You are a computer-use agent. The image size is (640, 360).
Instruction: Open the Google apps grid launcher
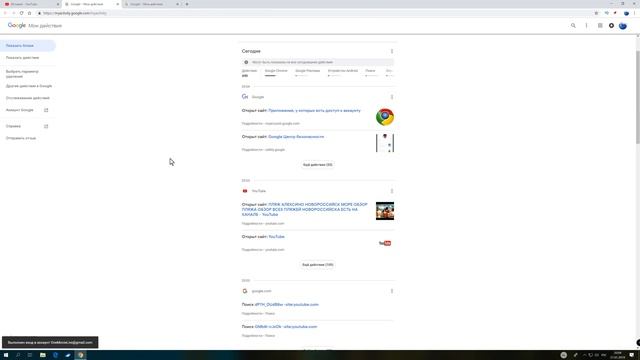click(x=600, y=26)
